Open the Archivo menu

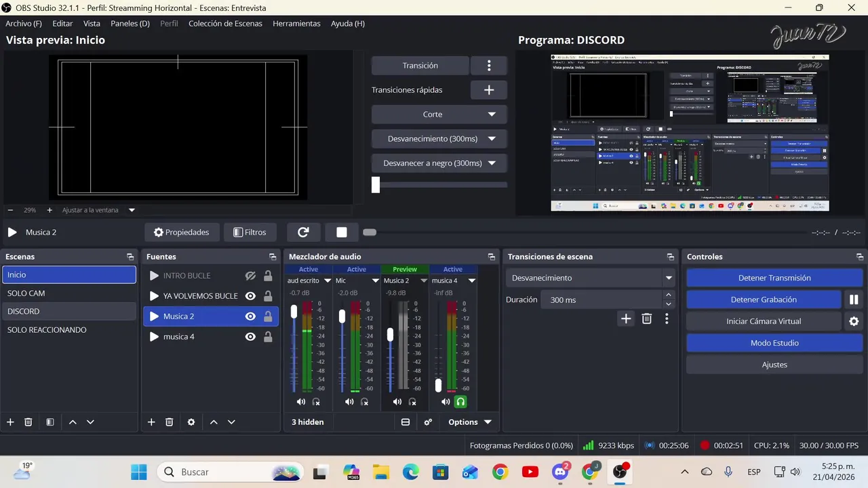[24, 24]
